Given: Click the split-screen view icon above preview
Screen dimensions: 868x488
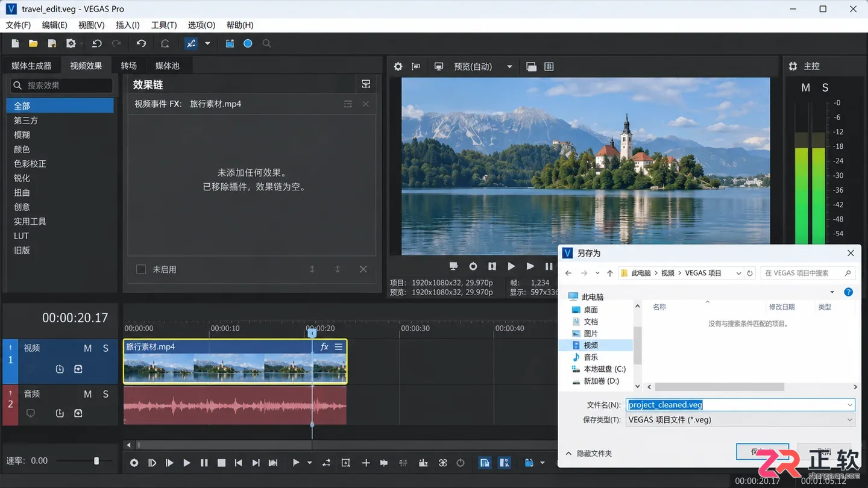Looking at the screenshot, I should [x=531, y=66].
